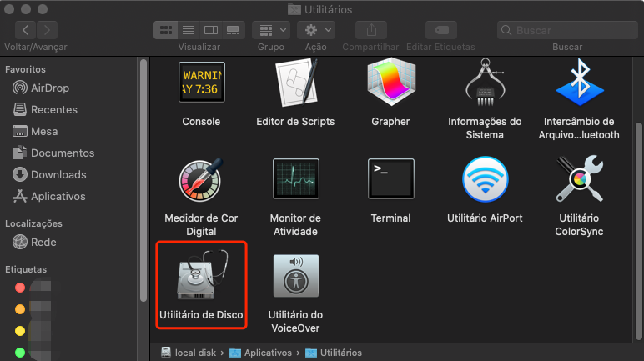Select Utilitário ColorSync icon
Viewport: 644px width, 361px height.
pyautogui.click(x=579, y=179)
